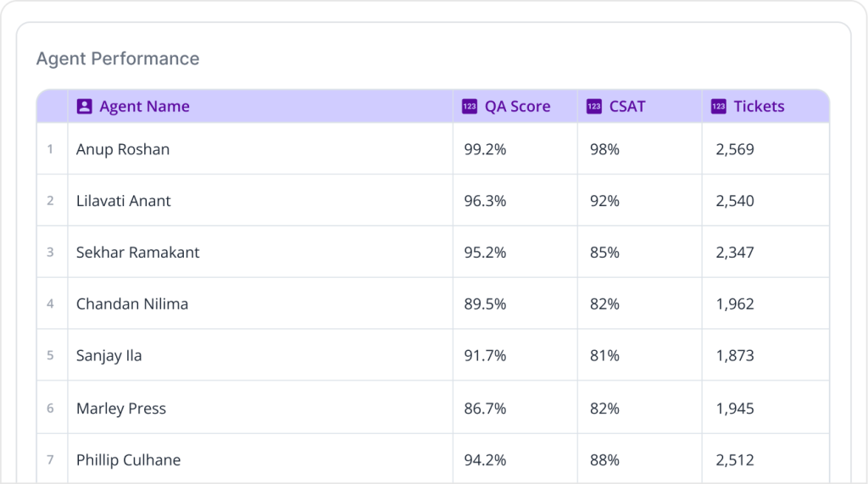Viewport: 868px width, 484px height.
Task: Click the person icon beside Agent Name
Action: point(84,106)
